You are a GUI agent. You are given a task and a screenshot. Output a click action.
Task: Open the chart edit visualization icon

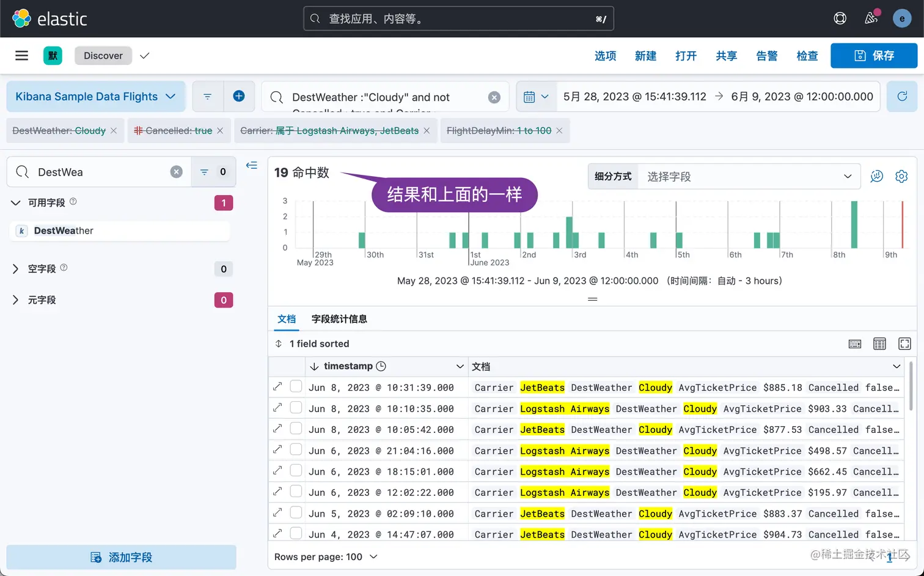[877, 176]
